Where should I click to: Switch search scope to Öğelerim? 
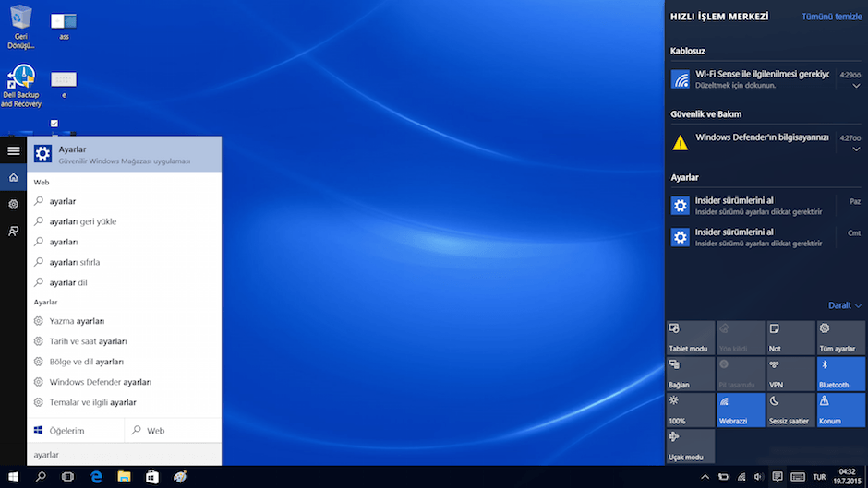click(76, 431)
